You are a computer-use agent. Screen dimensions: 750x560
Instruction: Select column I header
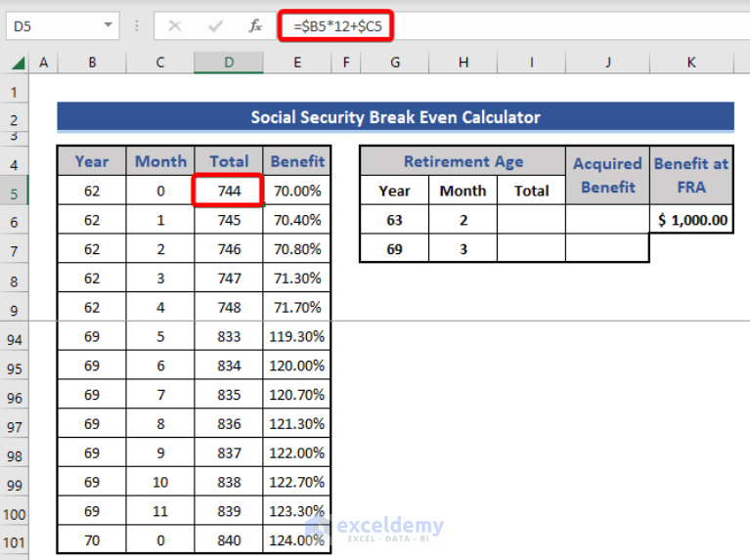coord(531,63)
